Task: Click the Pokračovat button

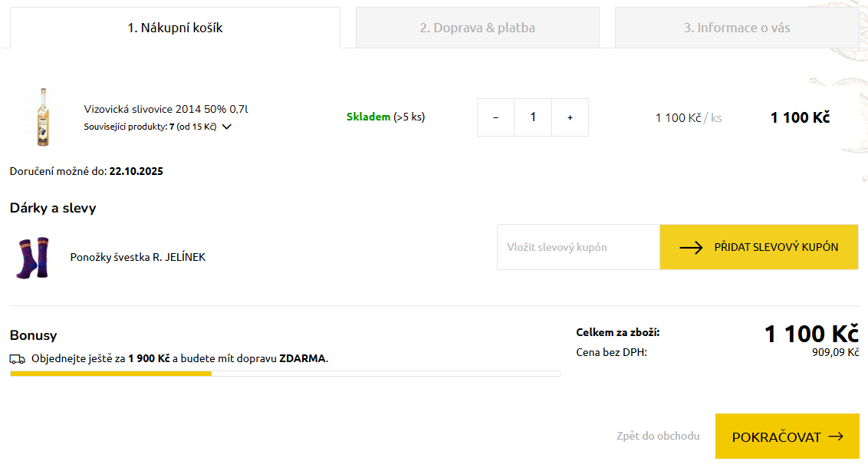Action: pos(787,437)
